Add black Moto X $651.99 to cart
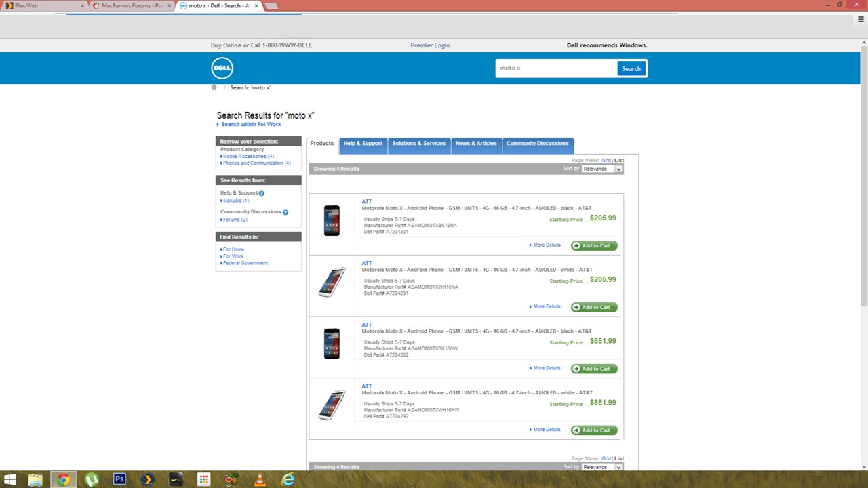 (x=594, y=369)
